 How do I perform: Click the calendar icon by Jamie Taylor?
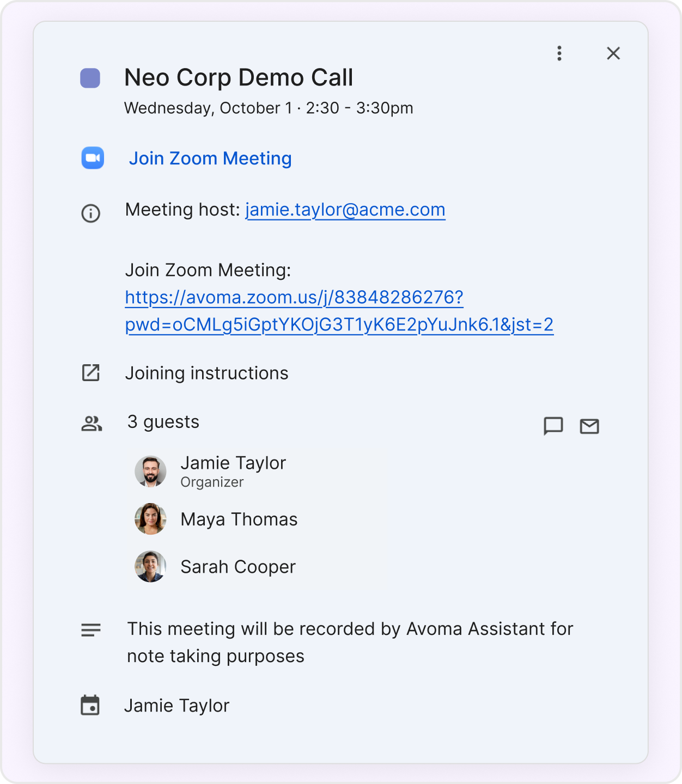coord(90,705)
